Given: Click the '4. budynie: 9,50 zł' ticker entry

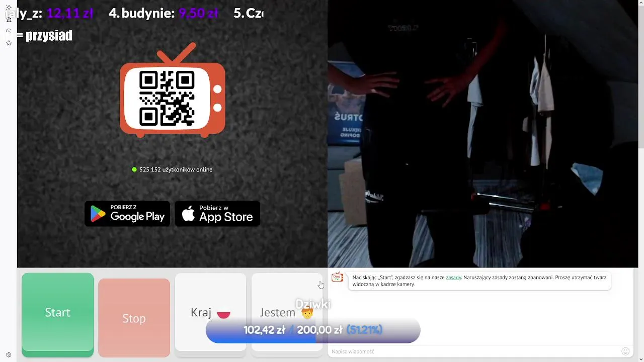Looking at the screenshot, I should tap(164, 13).
